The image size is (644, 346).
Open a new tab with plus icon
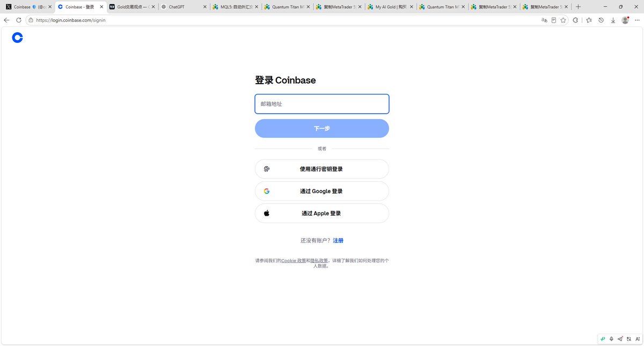pyautogui.click(x=578, y=7)
